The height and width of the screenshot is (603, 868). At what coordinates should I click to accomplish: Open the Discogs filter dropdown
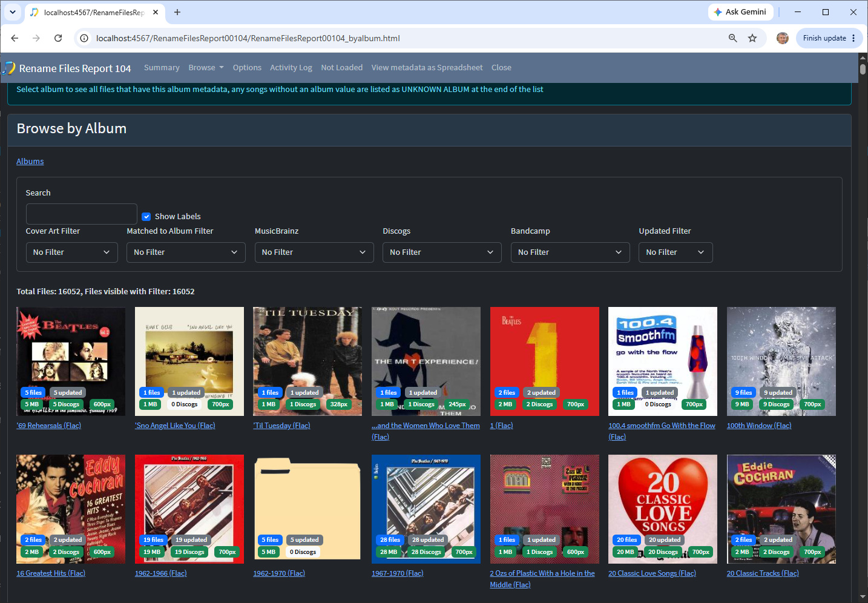[442, 252]
